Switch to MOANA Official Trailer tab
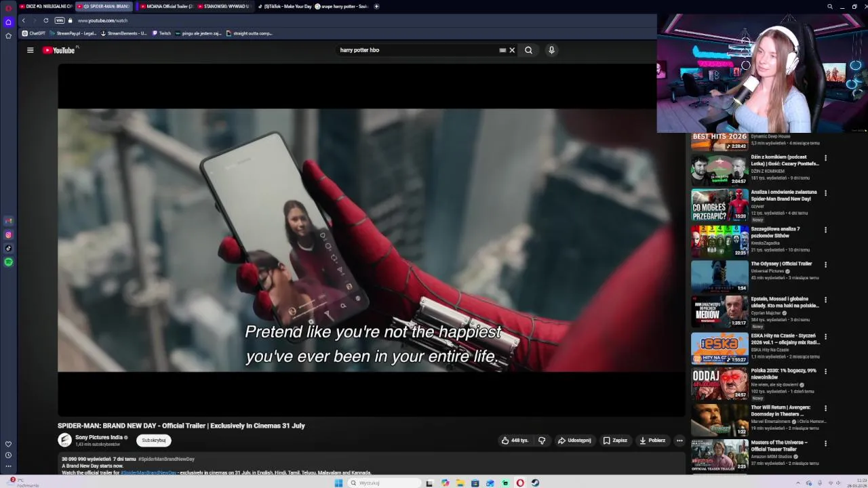 tap(166, 6)
